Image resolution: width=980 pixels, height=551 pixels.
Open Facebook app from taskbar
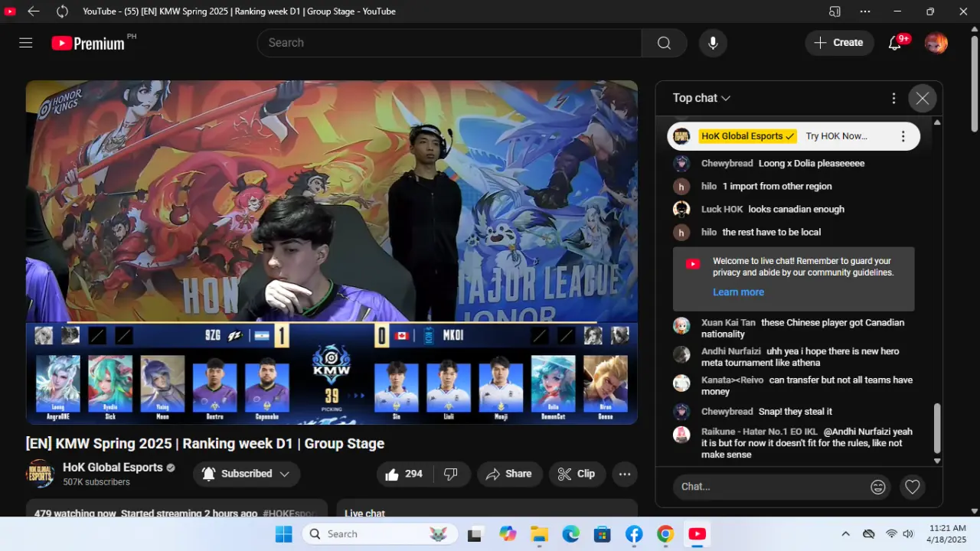[634, 534]
